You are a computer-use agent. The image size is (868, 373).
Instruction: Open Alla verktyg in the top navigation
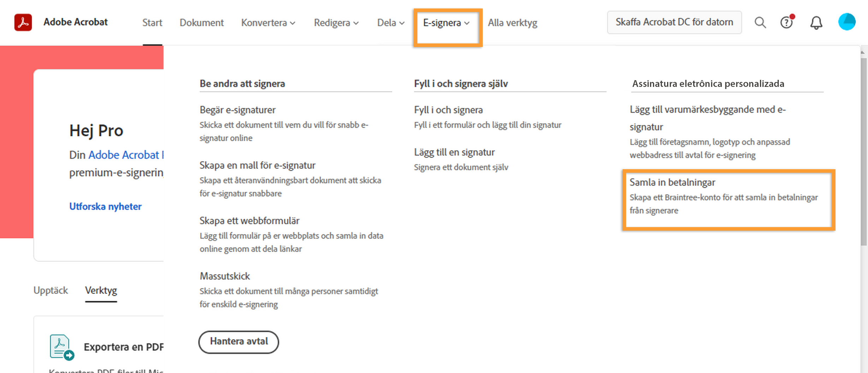(x=512, y=23)
